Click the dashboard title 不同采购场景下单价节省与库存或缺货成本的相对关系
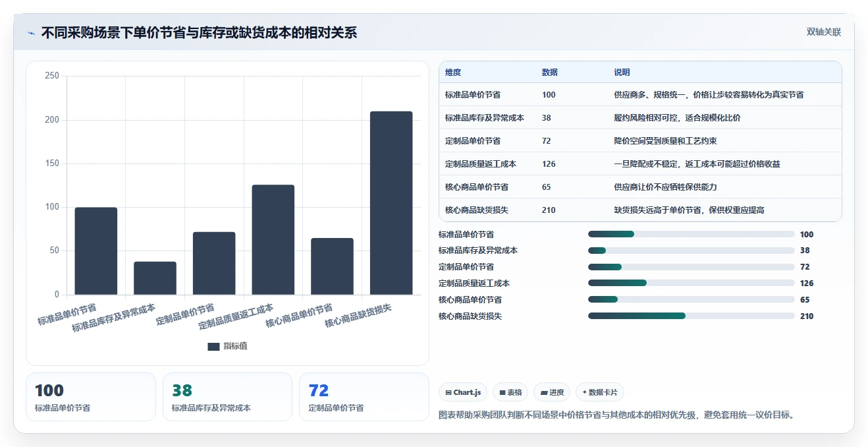Viewport: 868px width, 447px height. click(199, 32)
